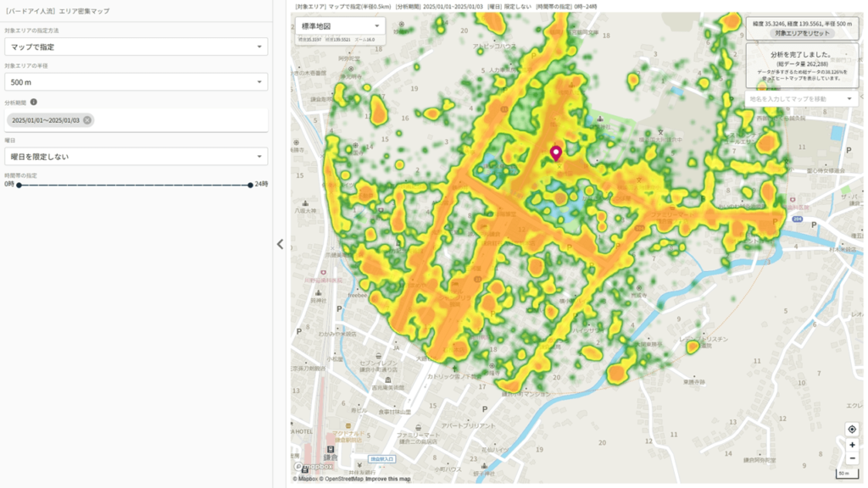Zoom in with the plus button

(852, 445)
